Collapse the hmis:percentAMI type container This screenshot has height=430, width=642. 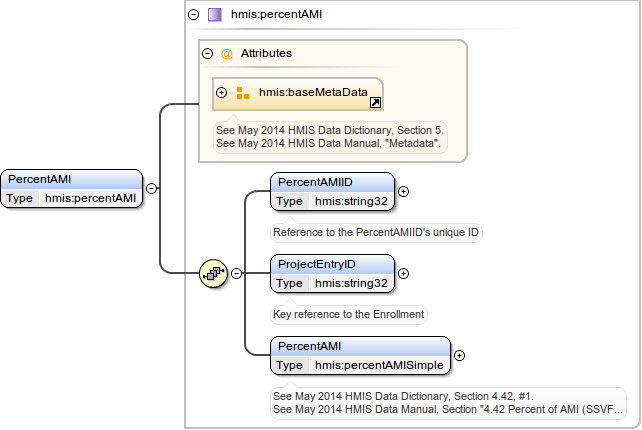click(x=193, y=15)
